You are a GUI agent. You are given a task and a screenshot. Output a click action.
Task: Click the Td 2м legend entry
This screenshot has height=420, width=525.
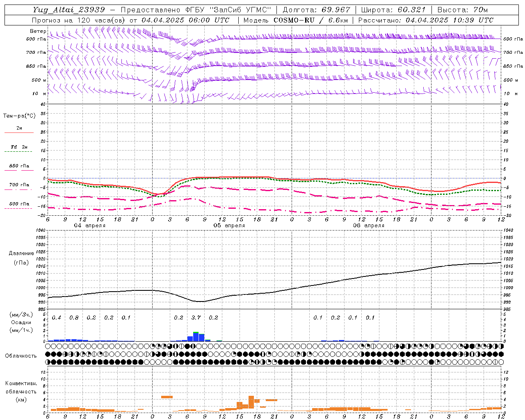(19, 147)
